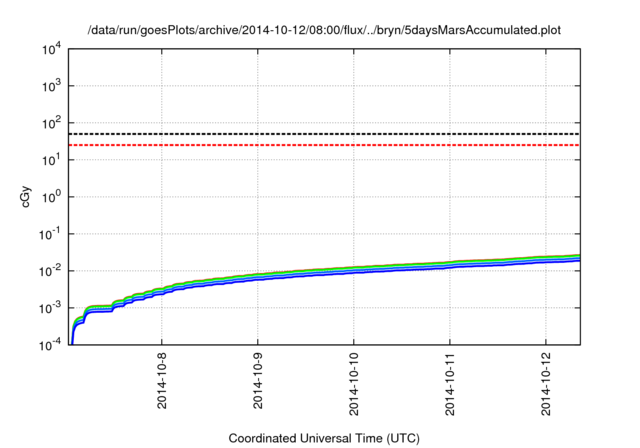Click the Coordinated Universal Time (UTC) axis label
Screen dimensions: 640x448
pyautogui.click(x=324, y=438)
